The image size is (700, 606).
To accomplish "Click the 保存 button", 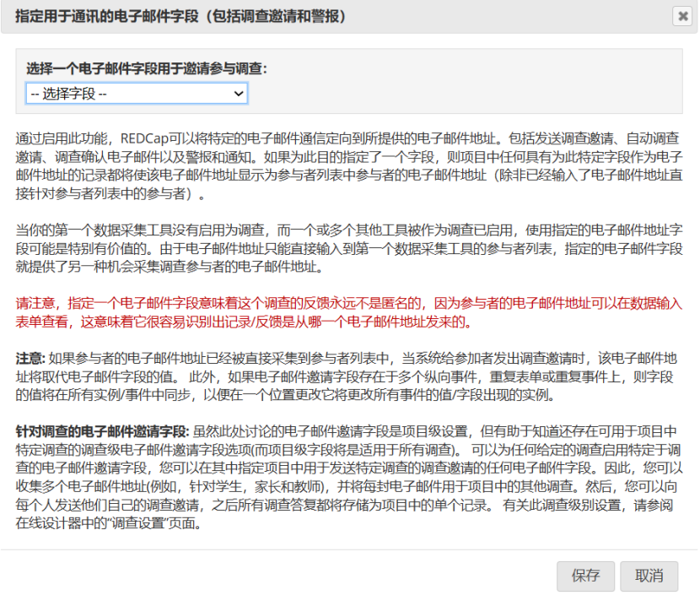I will (x=585, y=576).
